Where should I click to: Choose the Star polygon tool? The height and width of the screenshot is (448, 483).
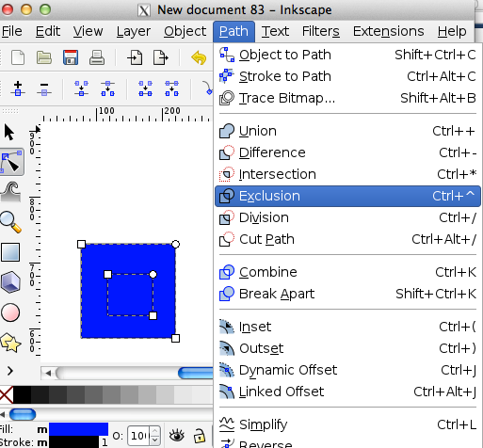click(10, 343)
